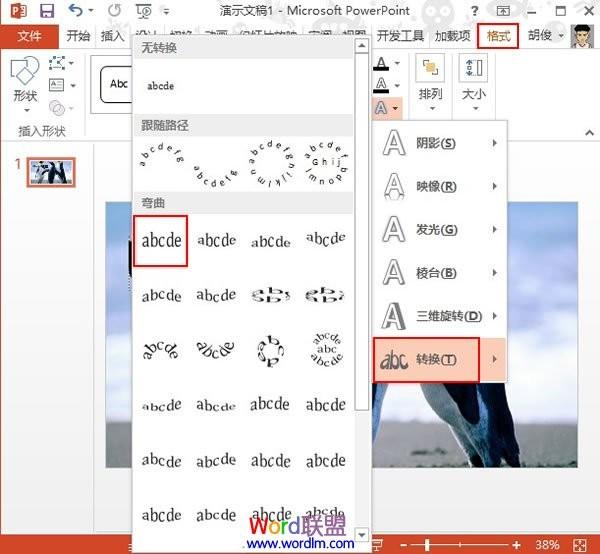Open the 排列 arrange menu

[x=430, y=83]
